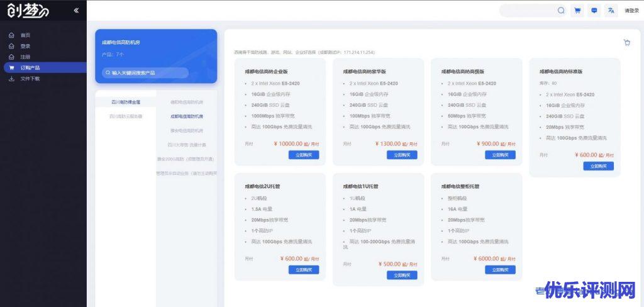Buy 成都电信整柜托管 with 立即购买

[500, 270]
